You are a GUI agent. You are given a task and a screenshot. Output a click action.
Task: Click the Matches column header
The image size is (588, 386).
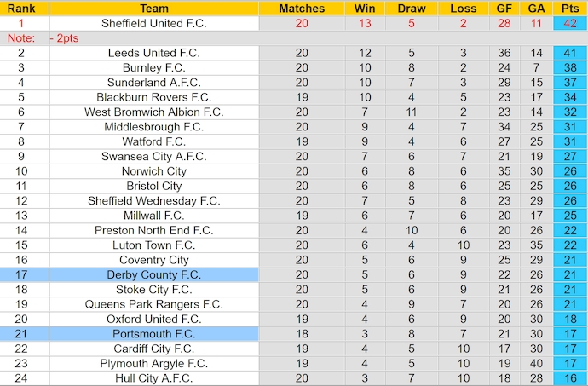pyautogui.click(x=302, y=9)
